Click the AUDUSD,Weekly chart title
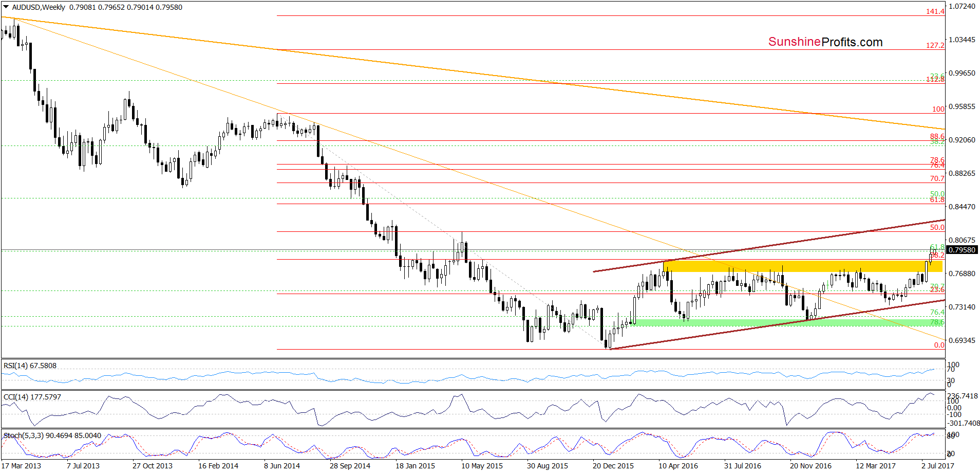Screen dimensions: 980x473 tap(39, 7)
